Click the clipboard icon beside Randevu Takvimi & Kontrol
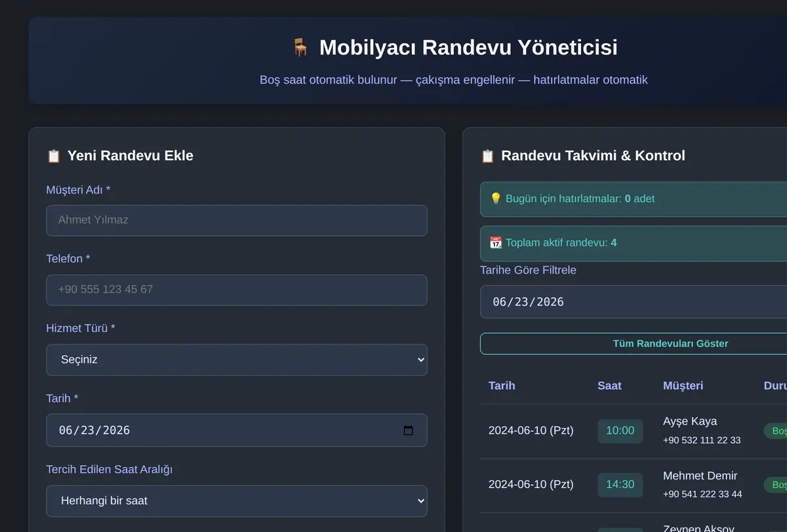 (487, 156)
